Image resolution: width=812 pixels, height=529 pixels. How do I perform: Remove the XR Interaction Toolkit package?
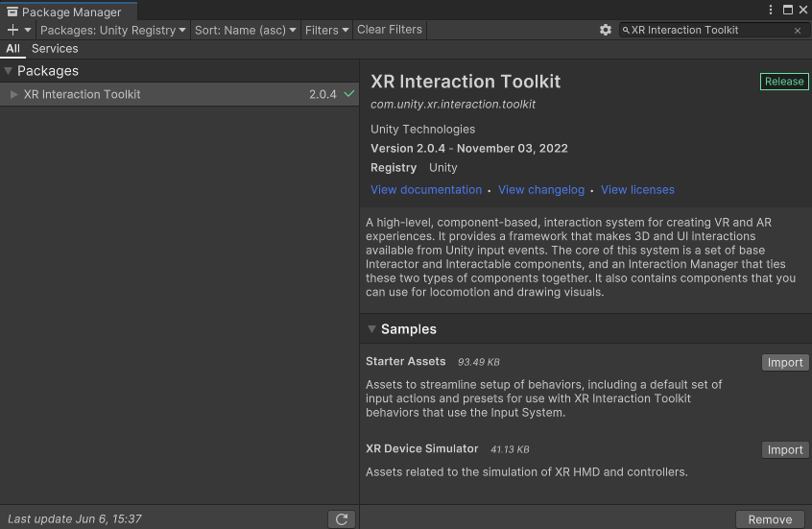(770, 519)
